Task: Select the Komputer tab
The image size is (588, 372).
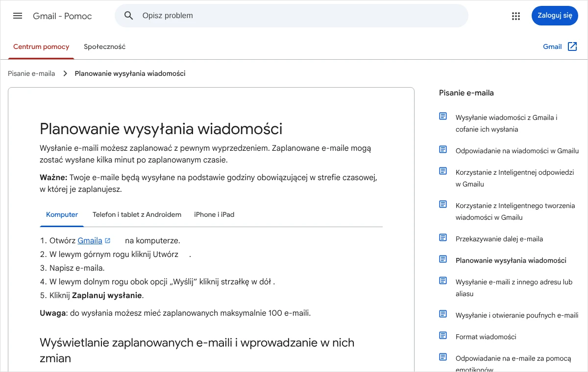Action: point(62,214)
